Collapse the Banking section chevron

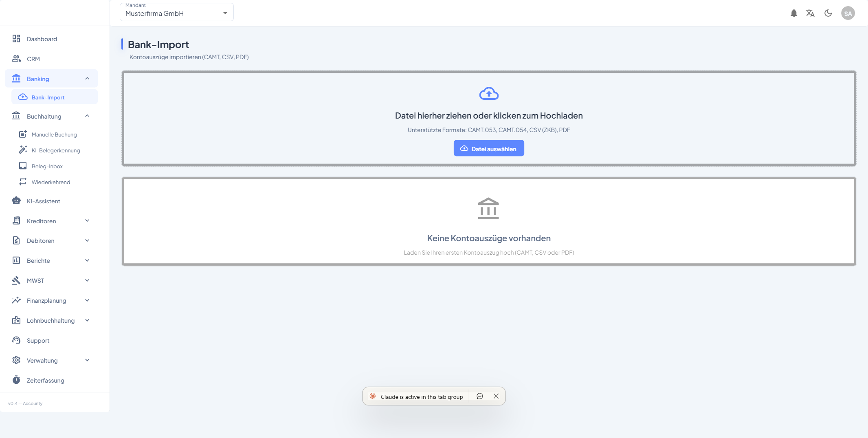click(87, 79)
